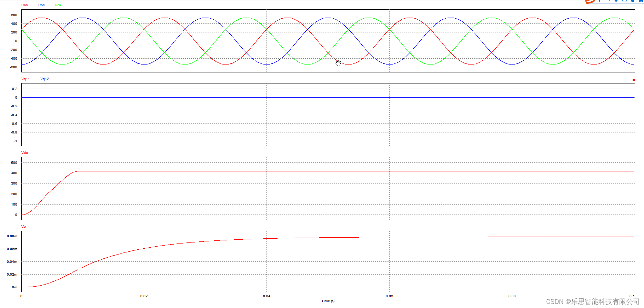Click the 600 y-axis label of voltage plot
The width and height of the screenshot is (644, 308).
[14, 15]
